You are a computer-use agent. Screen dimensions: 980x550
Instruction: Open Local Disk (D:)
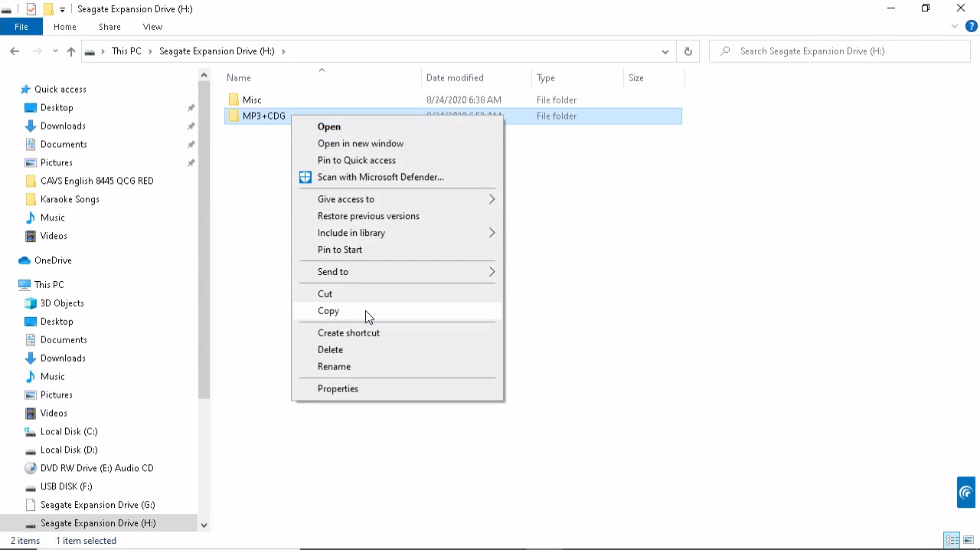click(69, 450)
